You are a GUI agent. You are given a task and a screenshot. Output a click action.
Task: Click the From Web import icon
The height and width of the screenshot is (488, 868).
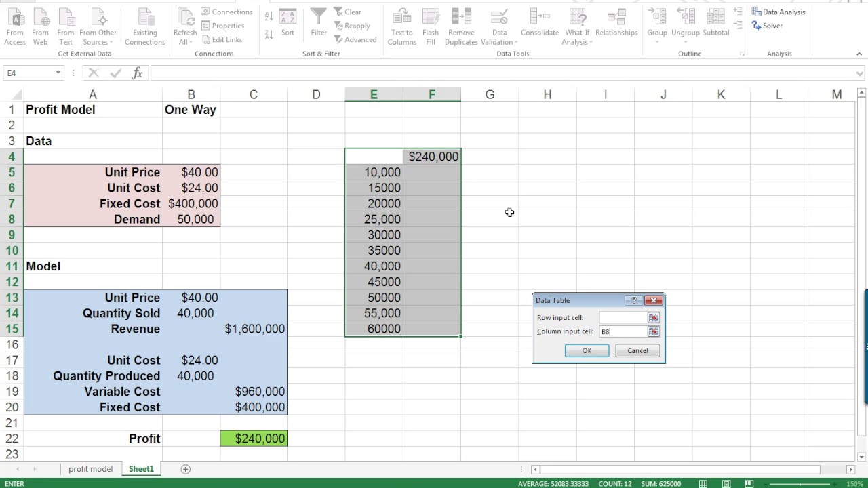click(41, 27)
